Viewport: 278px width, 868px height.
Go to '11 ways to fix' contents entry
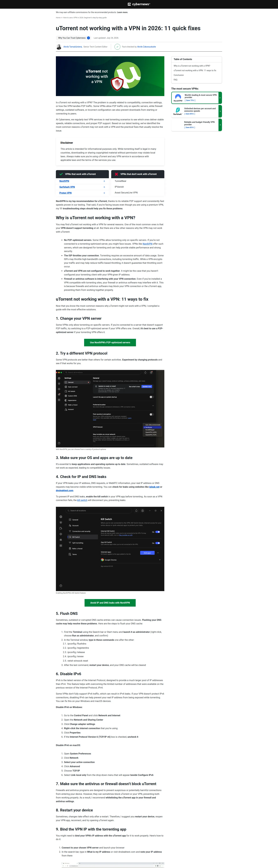point(195,70)
